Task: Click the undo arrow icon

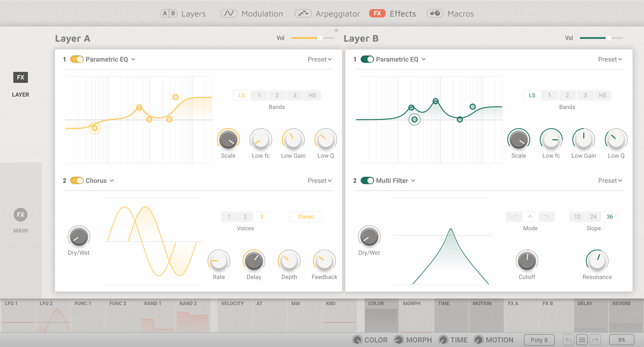Action: 568,339
